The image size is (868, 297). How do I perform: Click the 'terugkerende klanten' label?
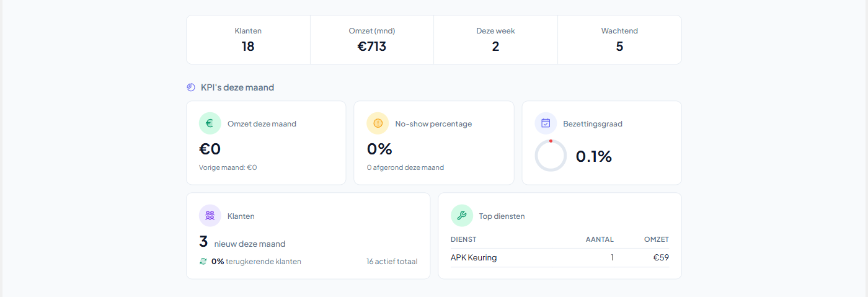[263, 262]
